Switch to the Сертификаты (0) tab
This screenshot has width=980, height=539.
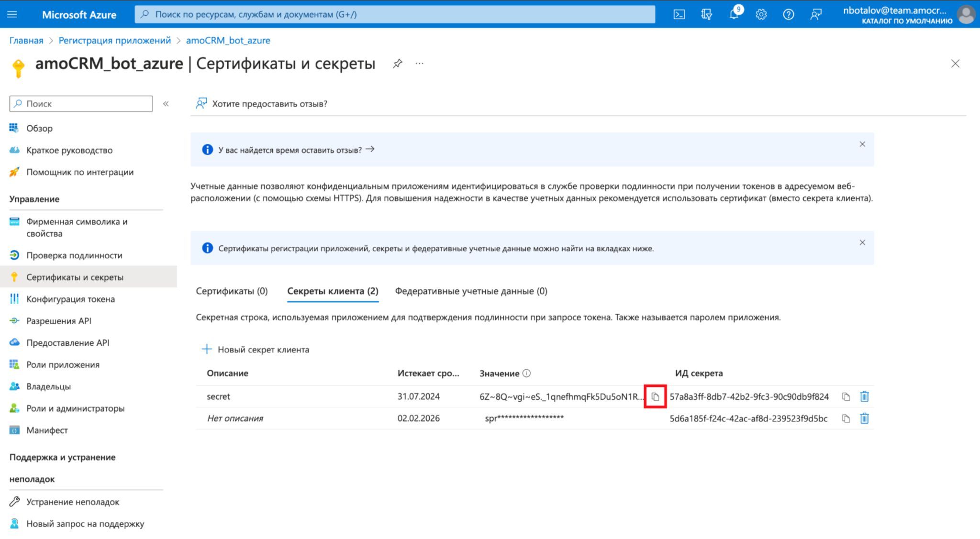click(232, 291)
